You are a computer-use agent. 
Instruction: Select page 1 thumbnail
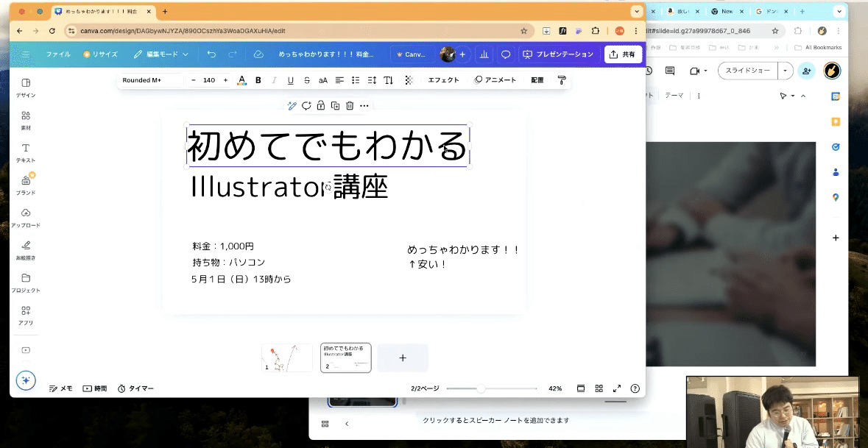click(286, 358)
